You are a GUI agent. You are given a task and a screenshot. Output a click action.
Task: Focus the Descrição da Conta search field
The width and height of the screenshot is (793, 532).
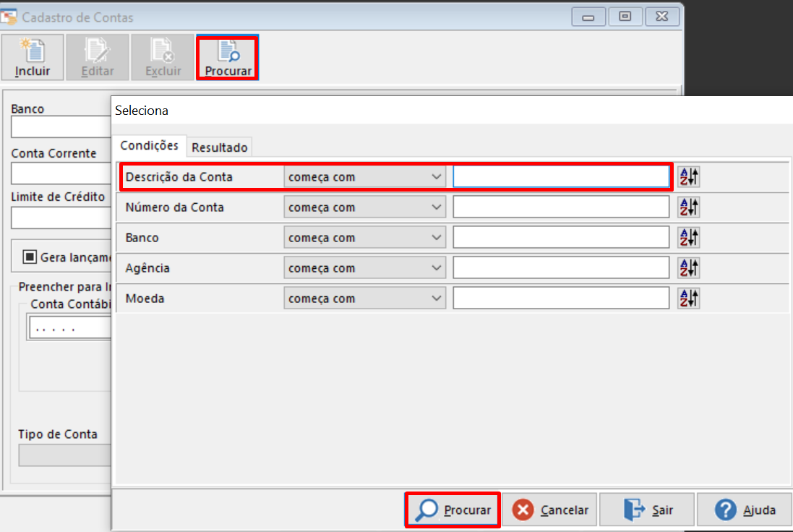point(562,177)
